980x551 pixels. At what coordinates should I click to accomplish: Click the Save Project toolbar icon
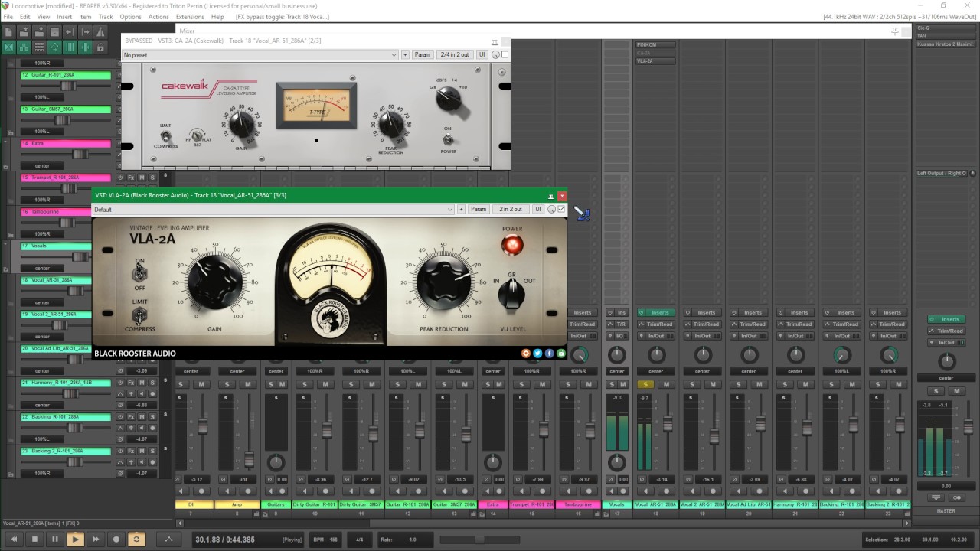coord(40,32)
